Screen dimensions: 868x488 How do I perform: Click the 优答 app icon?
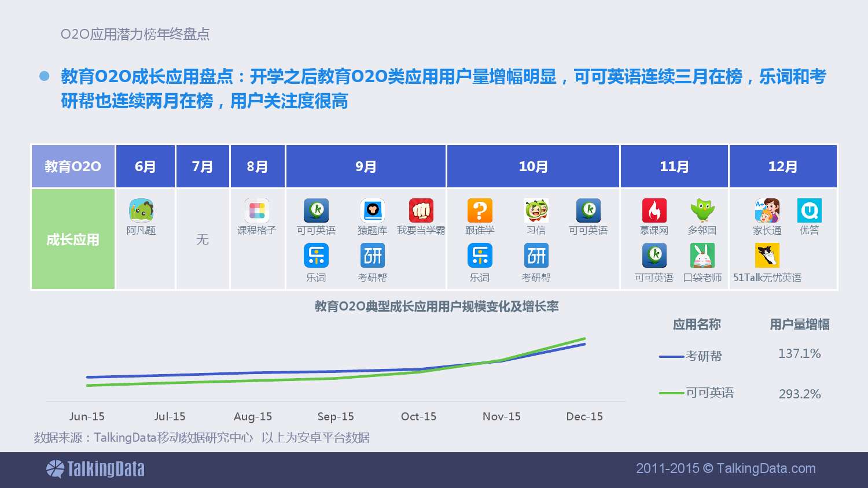(x=810, y=210)
